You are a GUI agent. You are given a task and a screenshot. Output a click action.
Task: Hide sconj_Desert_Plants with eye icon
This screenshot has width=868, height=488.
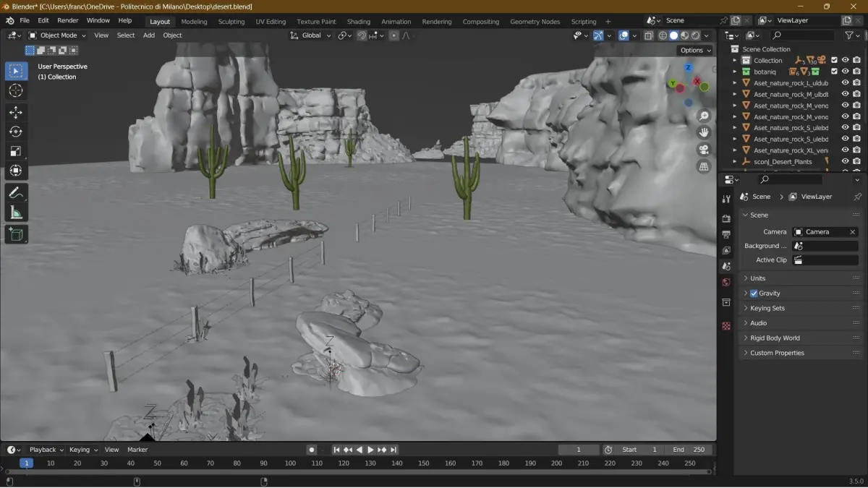(845, 161)
